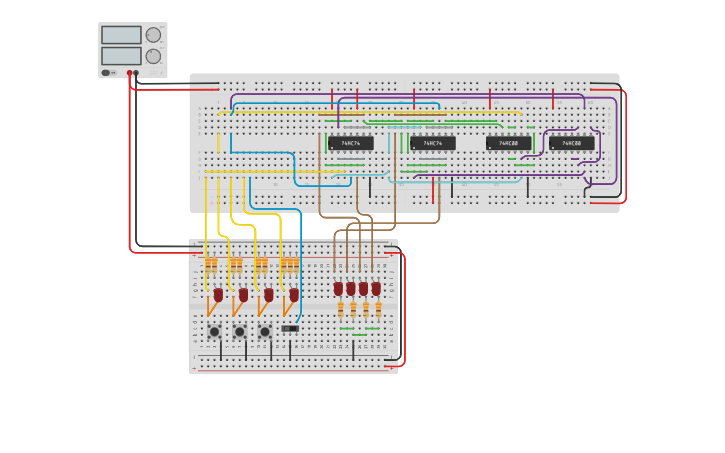725x453 pixels.
Task: Select the resistor below the third output LED
Action: point(366,310)
